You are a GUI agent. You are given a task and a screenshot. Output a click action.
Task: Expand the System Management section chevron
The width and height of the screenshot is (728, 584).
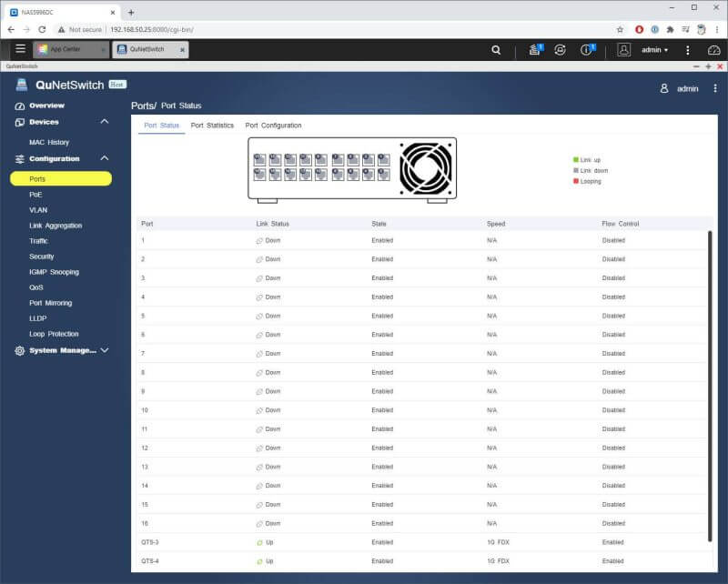[105, 350]
